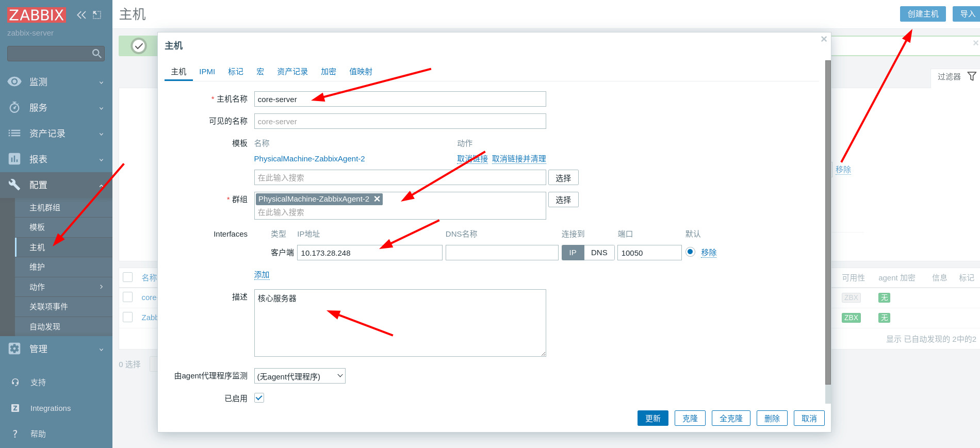Click the sidebar search magnifier icon
Viewport: 980px width, 448px height.
pyautogui.click(x=96, y=54)
